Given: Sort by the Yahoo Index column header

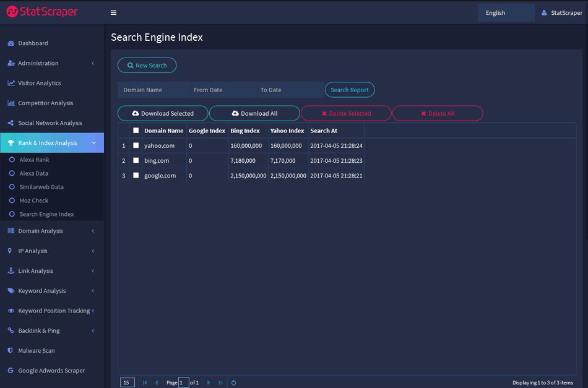Looking at the screenshot, I should point(288,131).
